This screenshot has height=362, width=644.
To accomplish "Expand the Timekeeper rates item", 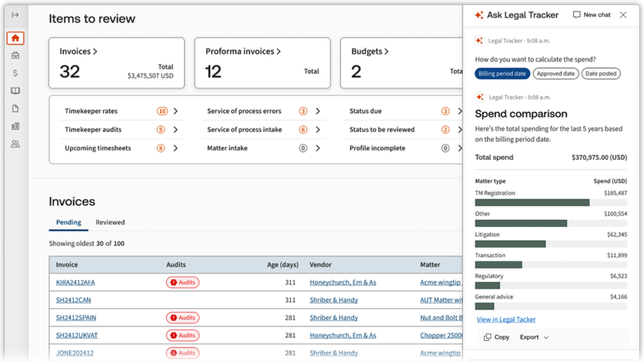I will point(175,111).
